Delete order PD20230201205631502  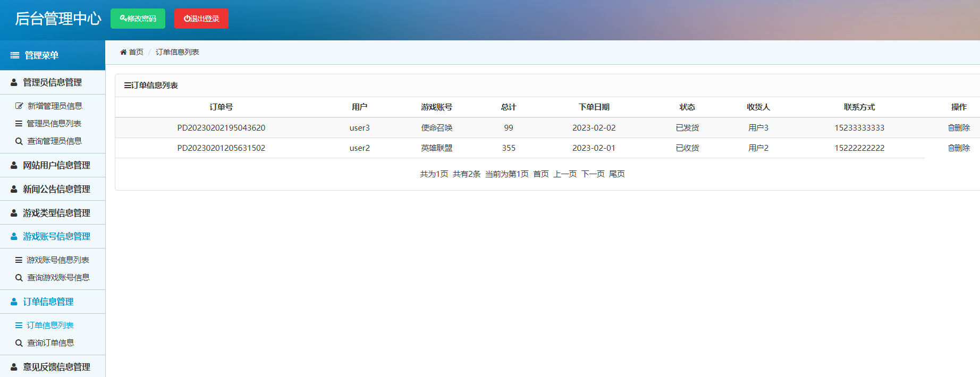(x=959, y=148)
